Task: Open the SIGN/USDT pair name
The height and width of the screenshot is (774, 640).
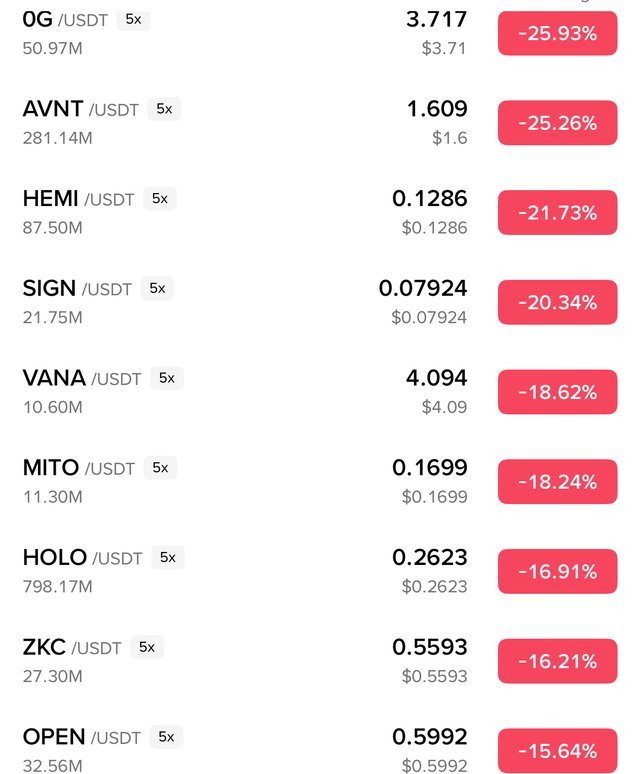Action: pyautogui.click(x=77, y=289)
